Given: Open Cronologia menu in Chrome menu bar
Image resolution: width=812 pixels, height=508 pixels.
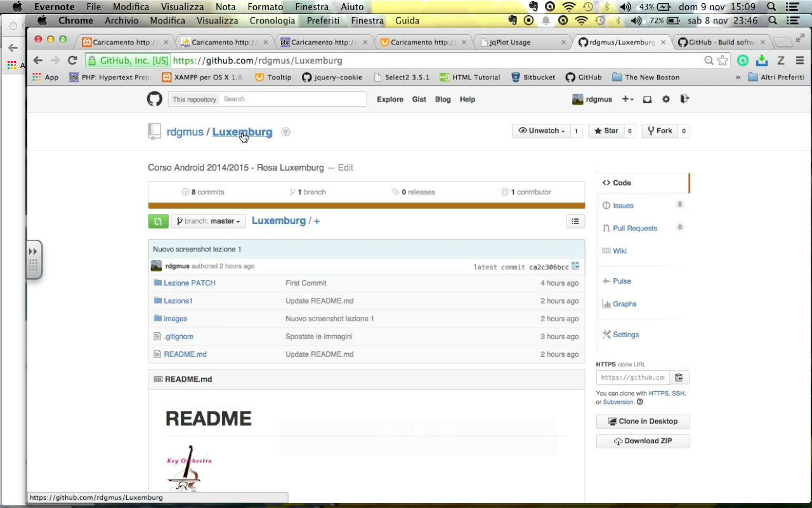Looking at the screenshot, I should [272, 20].
